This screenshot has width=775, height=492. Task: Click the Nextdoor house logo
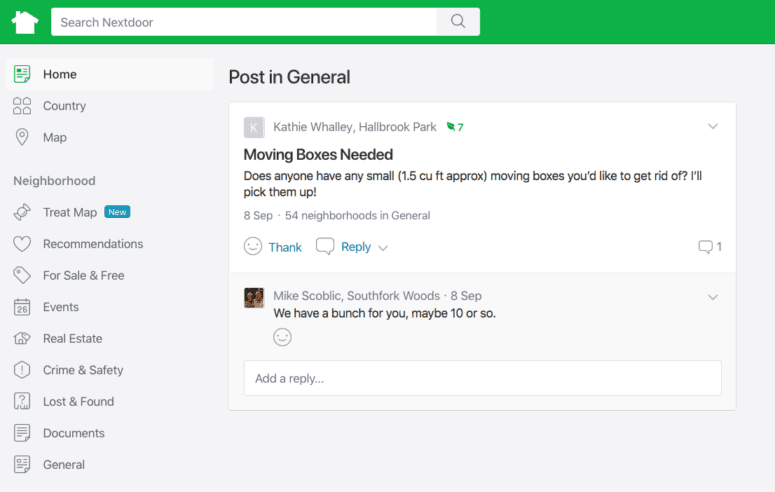click(x=25, y=22)
